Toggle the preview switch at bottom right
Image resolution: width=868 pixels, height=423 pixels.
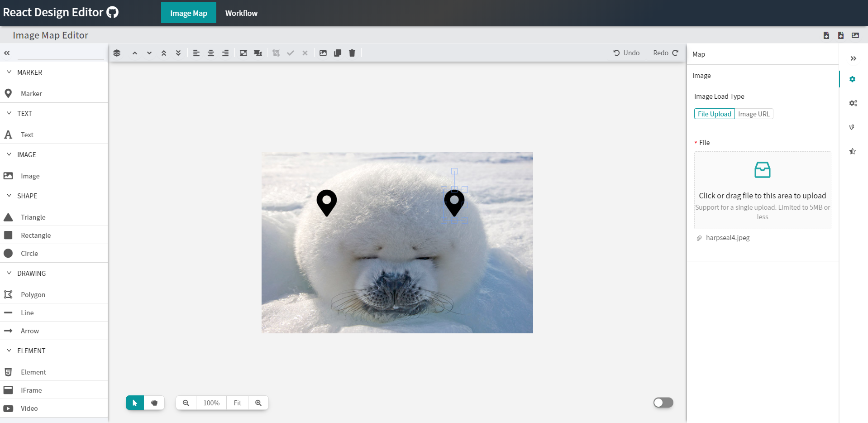click(x=663, y=403)
